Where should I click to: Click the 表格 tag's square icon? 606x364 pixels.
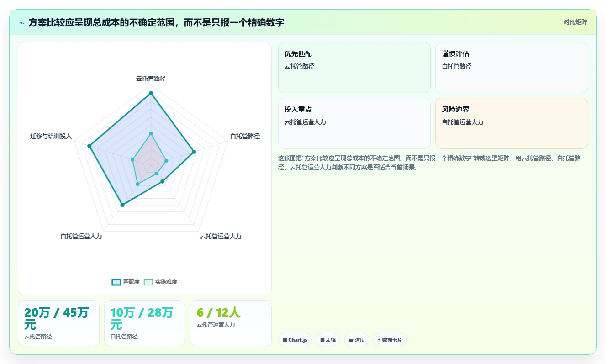point(322,340)
